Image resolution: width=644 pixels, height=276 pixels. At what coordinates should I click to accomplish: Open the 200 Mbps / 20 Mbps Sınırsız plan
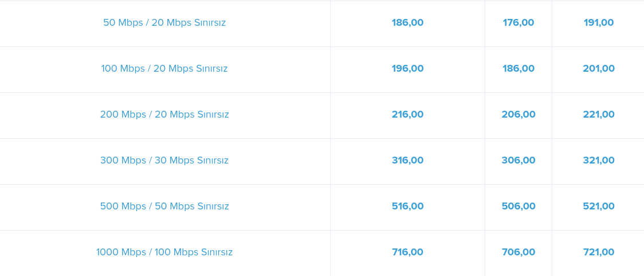[x=164, y=115]
